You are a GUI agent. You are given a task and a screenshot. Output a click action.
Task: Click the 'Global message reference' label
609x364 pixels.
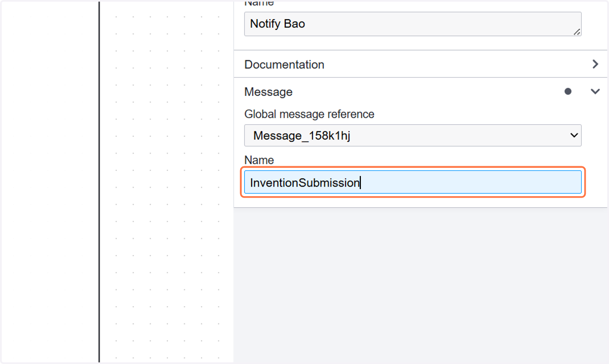(x=309, y=114)
